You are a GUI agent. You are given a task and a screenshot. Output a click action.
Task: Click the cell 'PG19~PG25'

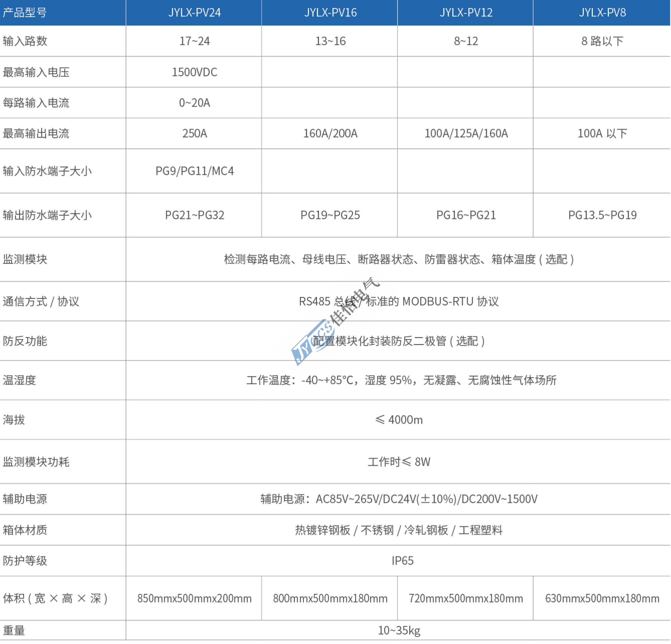[x=330, y=215]
